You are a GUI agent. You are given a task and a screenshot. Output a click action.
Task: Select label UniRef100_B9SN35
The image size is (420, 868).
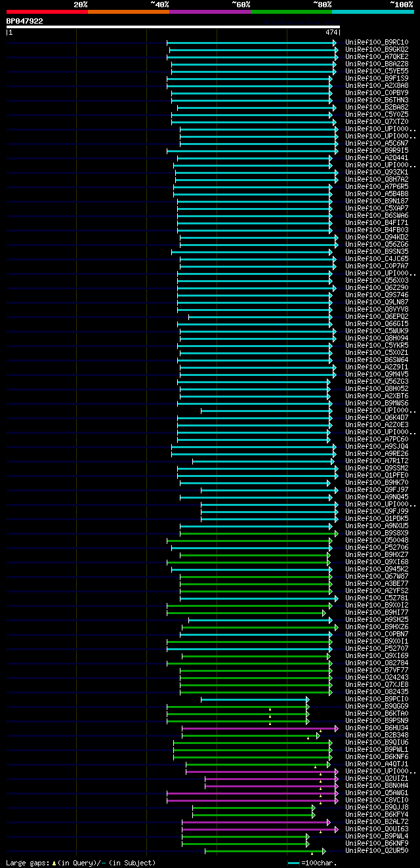pyautogui.click(x=377, y=252)
